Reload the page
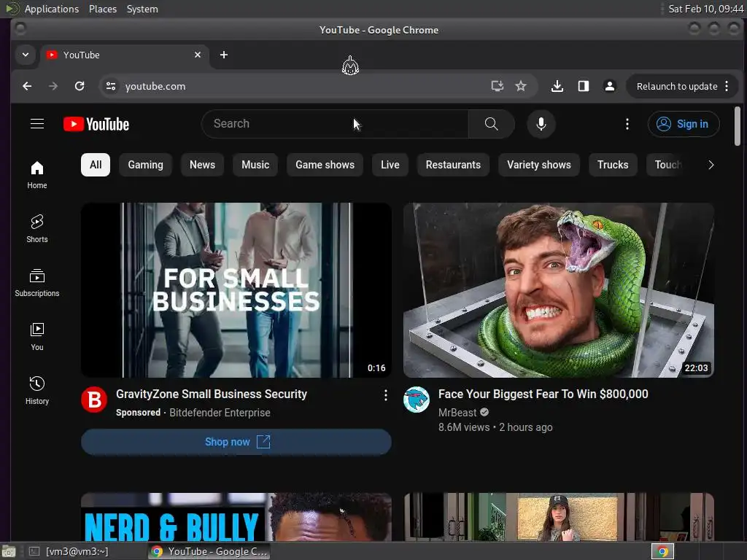The height and width of the screenshot is (560, 747). point(80,86)
